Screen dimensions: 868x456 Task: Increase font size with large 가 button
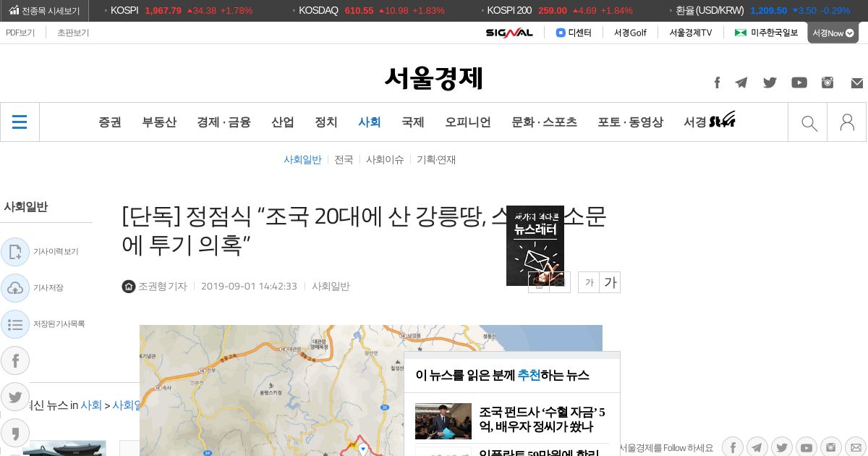click(x=610, y=282)
